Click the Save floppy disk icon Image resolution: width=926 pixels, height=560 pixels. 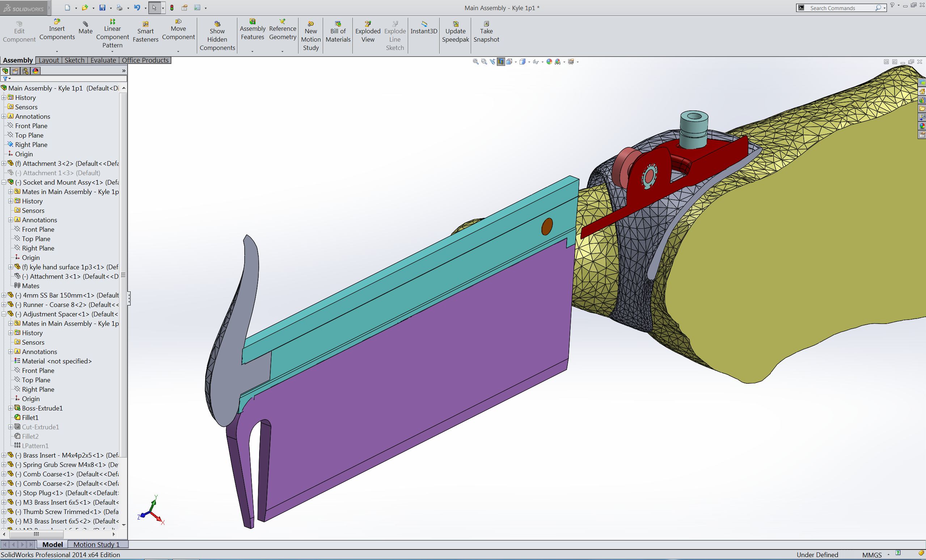click(102, 8)
